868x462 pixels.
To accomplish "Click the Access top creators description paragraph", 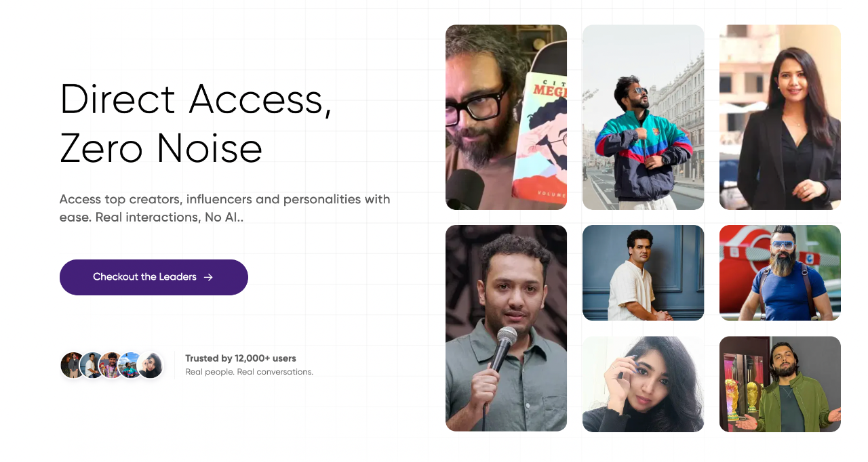I will [x=224, y=209].
